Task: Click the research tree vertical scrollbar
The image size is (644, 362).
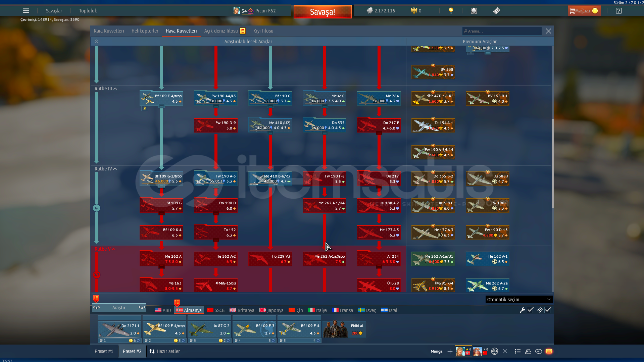Action: point(552,163)
